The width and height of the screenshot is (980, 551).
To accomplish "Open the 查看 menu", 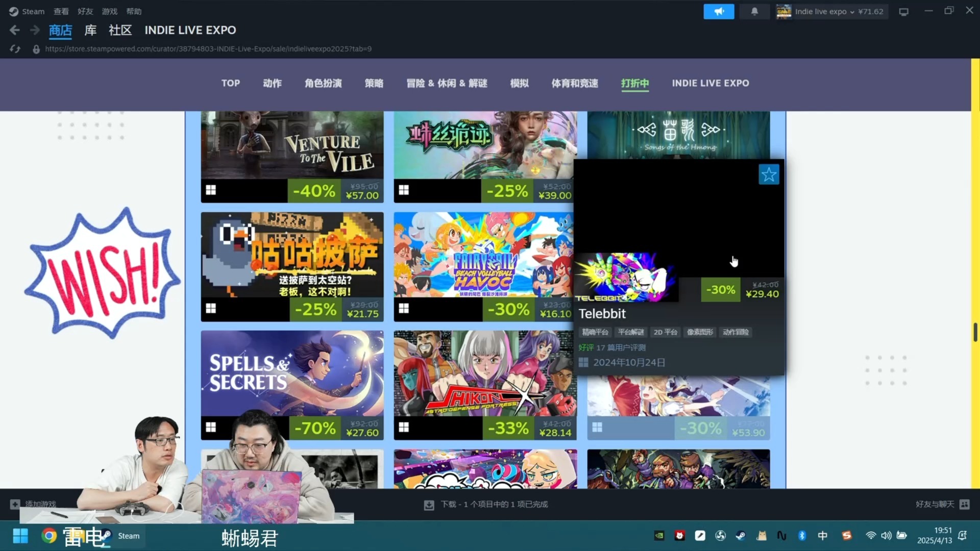I will point(61,11).
